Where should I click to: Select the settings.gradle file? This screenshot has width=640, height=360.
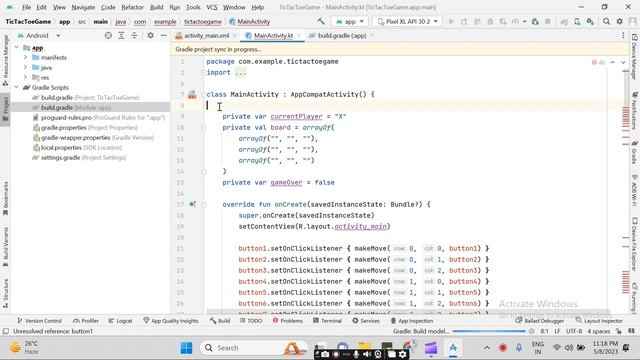[x=79, y=158]
